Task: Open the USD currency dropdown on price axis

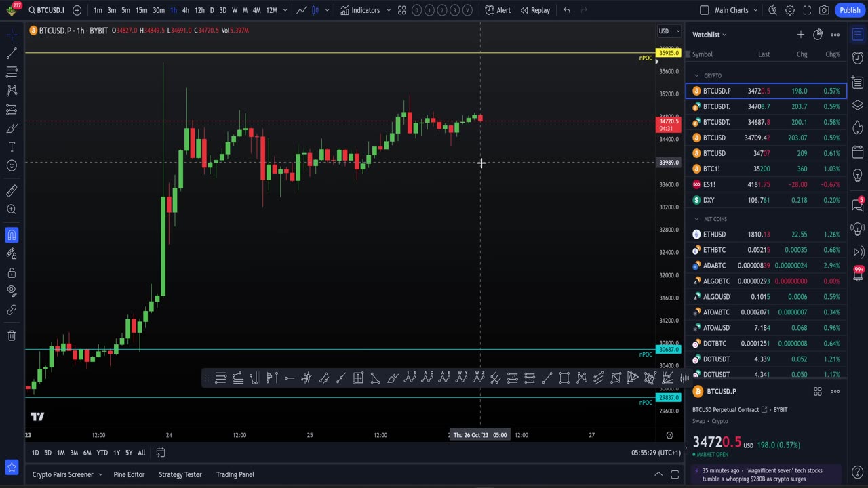Action: 669,30
